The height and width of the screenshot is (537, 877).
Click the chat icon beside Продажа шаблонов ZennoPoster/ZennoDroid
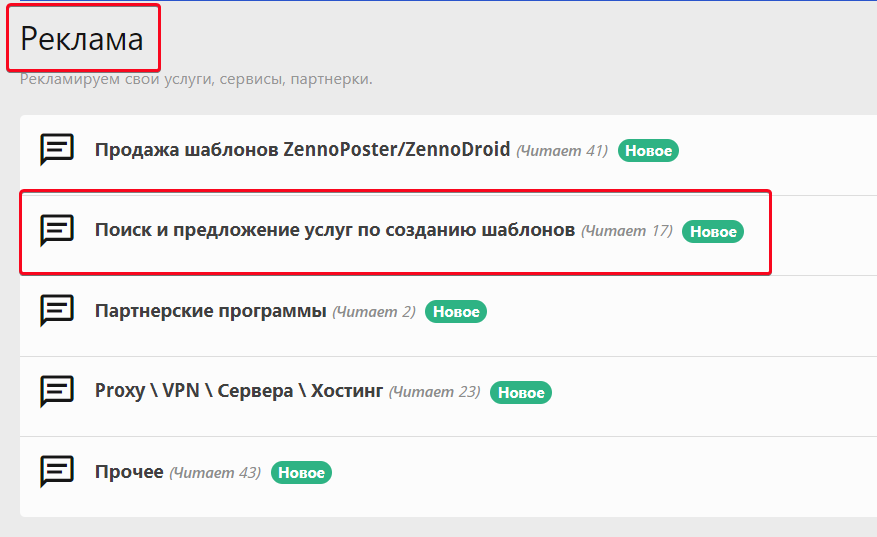point(56,150)
